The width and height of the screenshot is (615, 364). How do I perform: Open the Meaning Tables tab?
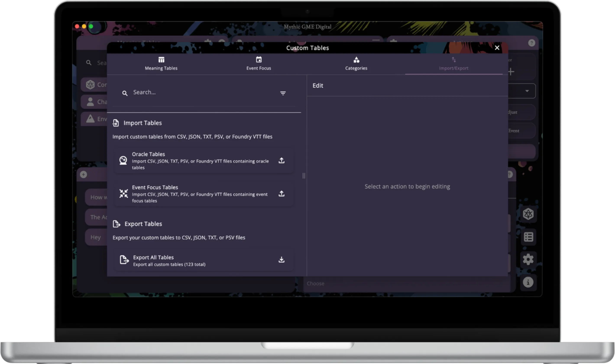161,64
